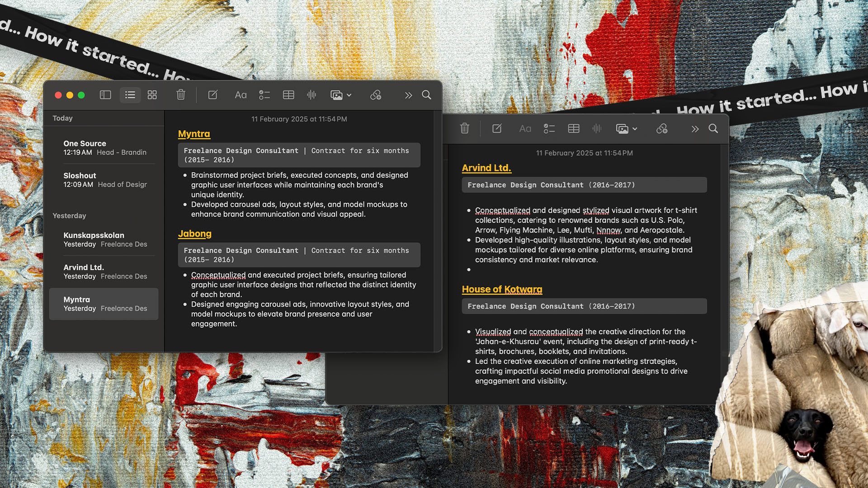Zoom the front Notes window to full screen
Screen dimensions: 868x488
click(x=81, y=95)
